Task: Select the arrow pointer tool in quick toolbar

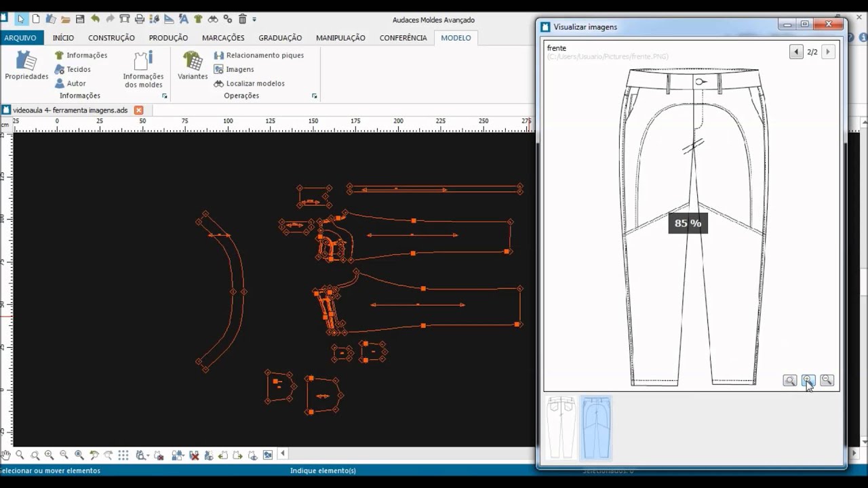Action: [21, 19]
